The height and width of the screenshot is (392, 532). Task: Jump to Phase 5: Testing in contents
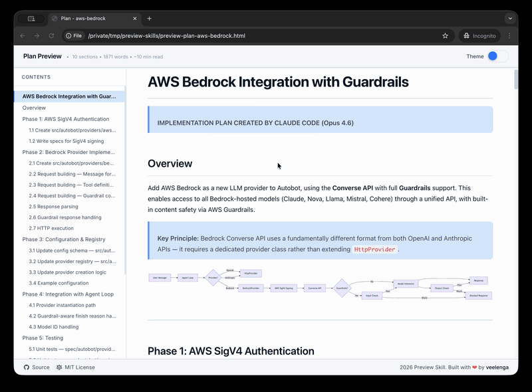point(43,338)
